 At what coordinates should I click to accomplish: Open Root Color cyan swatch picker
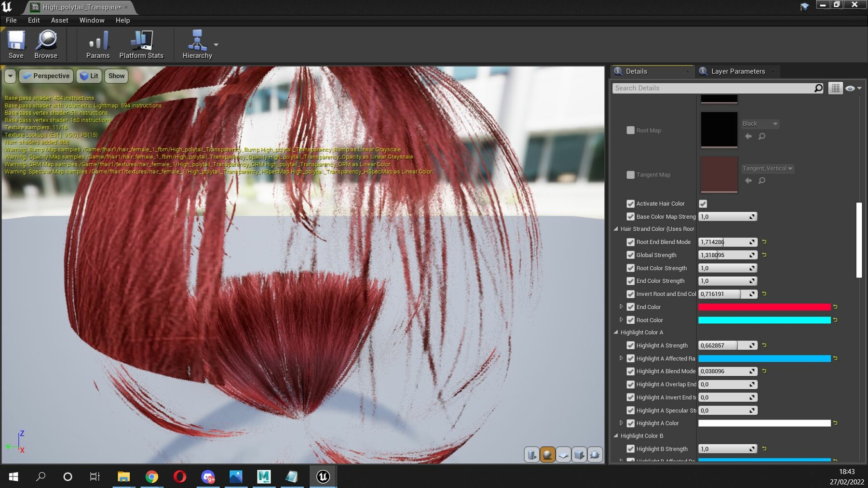tap(764, 320)
